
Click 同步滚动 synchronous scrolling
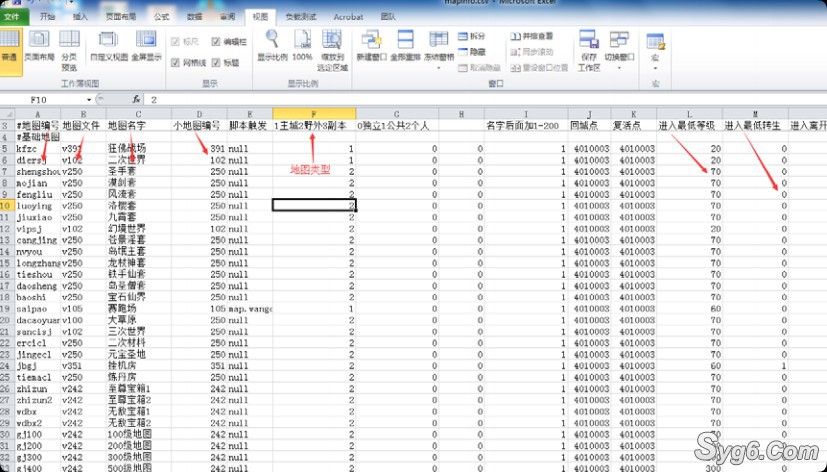coord(532,52)
